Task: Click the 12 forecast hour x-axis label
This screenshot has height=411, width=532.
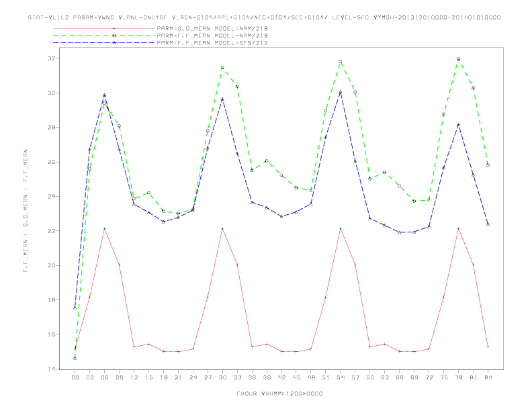Action: 134,377
